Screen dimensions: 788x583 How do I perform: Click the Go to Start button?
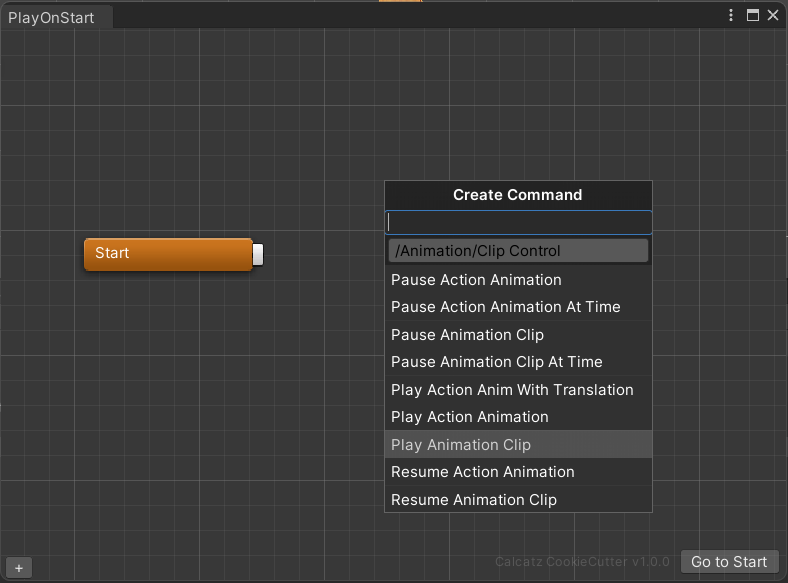click(x=729, y=561)
